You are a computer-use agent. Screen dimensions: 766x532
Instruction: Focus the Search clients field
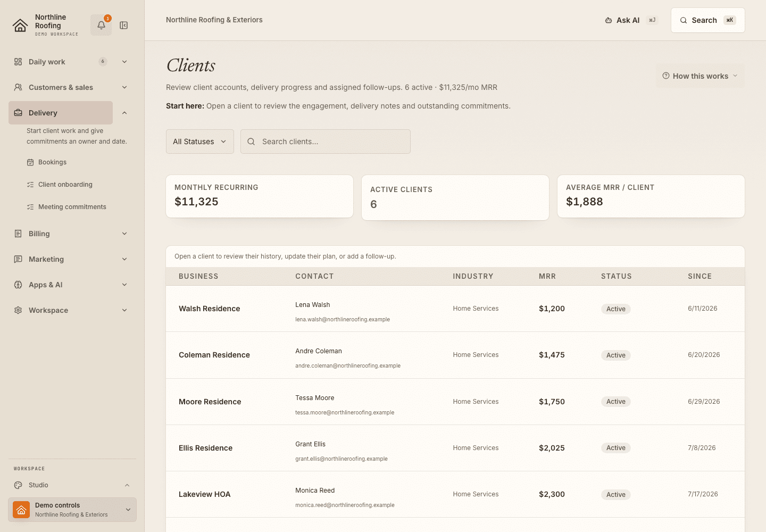coord(326,142)
